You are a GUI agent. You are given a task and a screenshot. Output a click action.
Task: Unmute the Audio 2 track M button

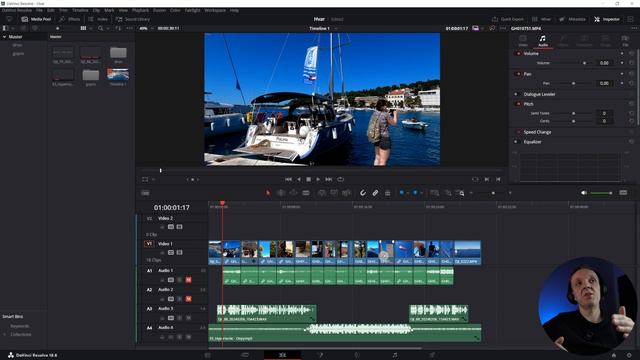(189, 299)
